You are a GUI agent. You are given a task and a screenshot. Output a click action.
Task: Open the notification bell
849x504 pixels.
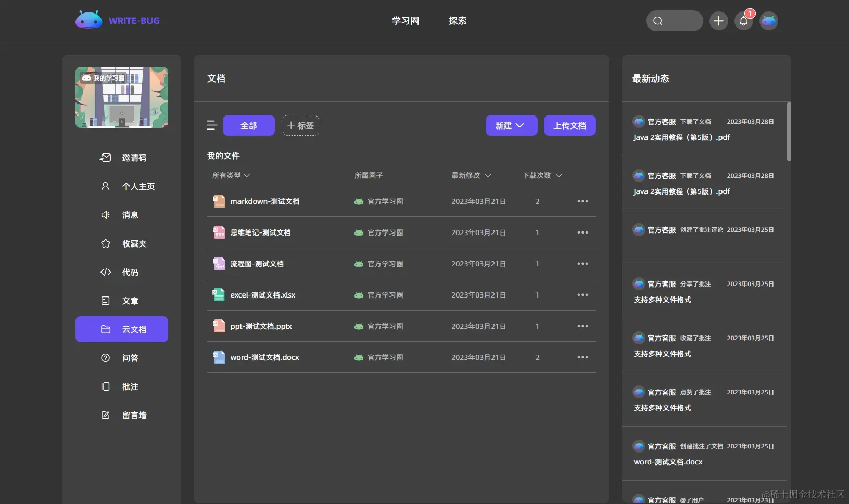tap(744, 21)
